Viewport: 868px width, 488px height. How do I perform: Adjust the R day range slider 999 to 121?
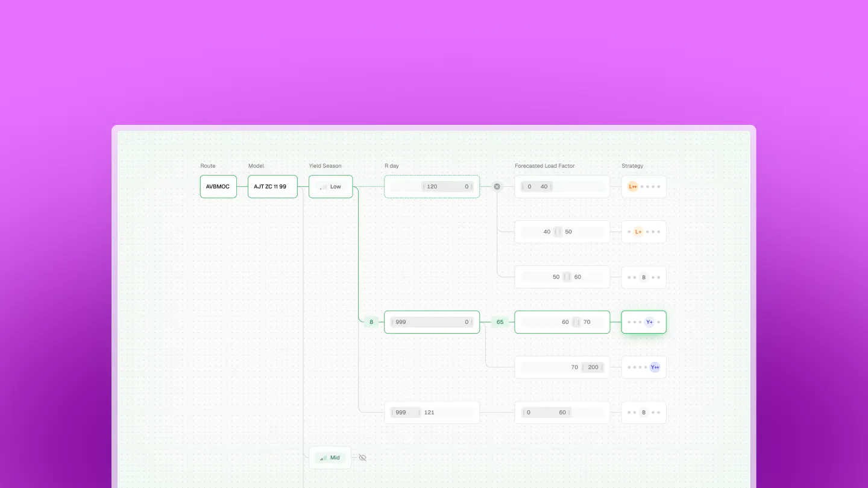point(432,413)
